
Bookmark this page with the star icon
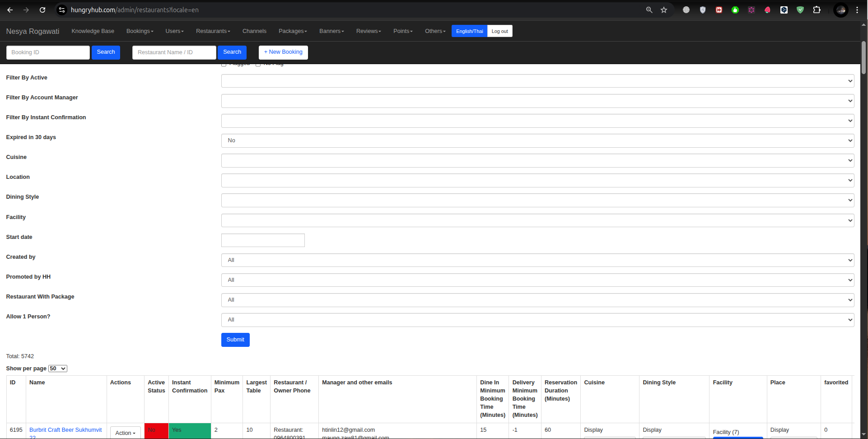point(664,10)
